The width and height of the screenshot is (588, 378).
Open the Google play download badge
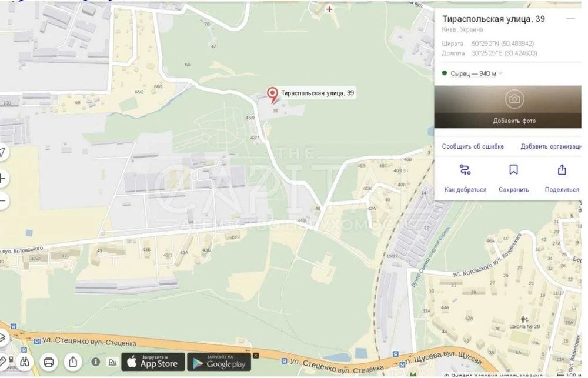click(x=219, y=362)
